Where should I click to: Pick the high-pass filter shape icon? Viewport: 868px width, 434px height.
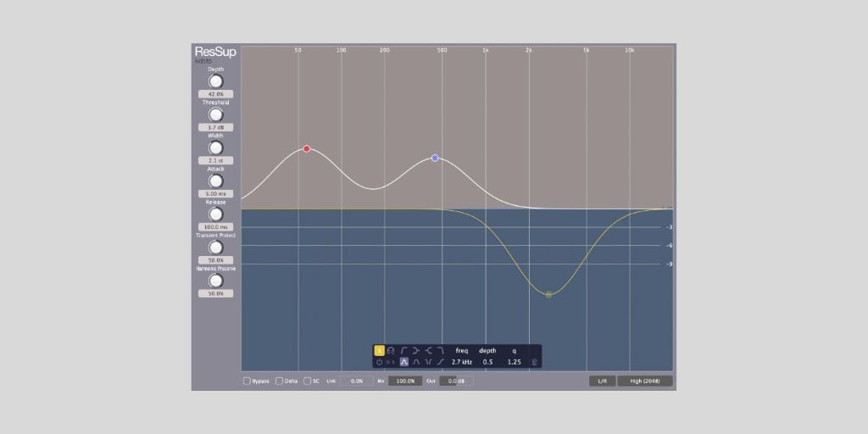[404, 350]
